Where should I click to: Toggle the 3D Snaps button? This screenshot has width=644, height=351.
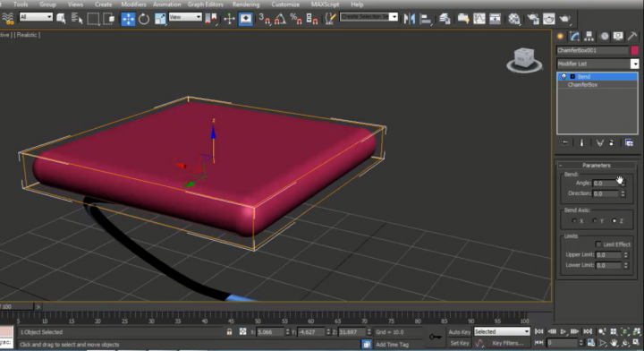[265, 19]
